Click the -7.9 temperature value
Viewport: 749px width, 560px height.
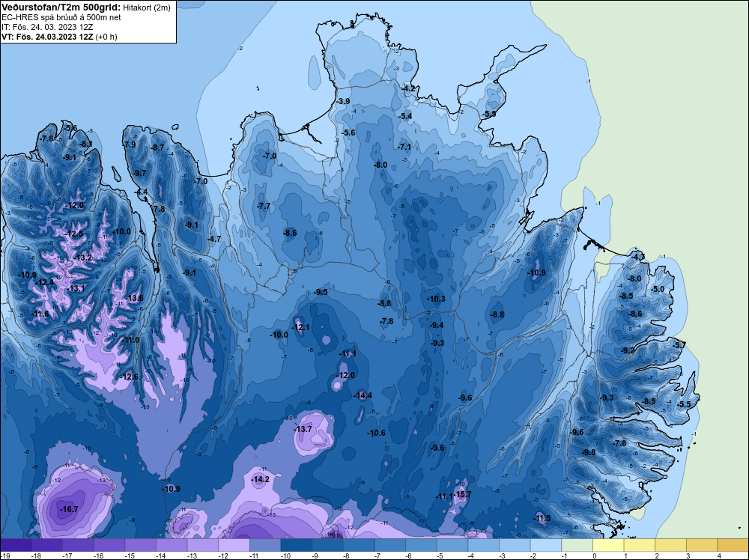coord(129,144)
